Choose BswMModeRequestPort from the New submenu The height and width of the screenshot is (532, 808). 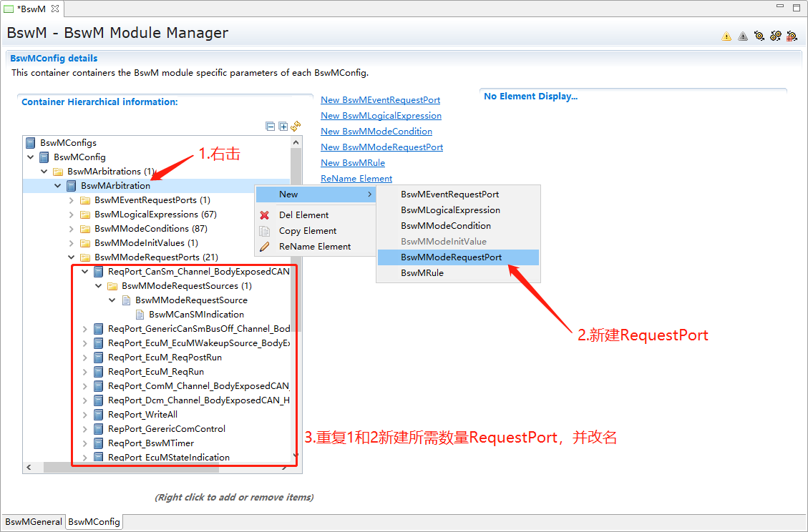coord(451,257)
